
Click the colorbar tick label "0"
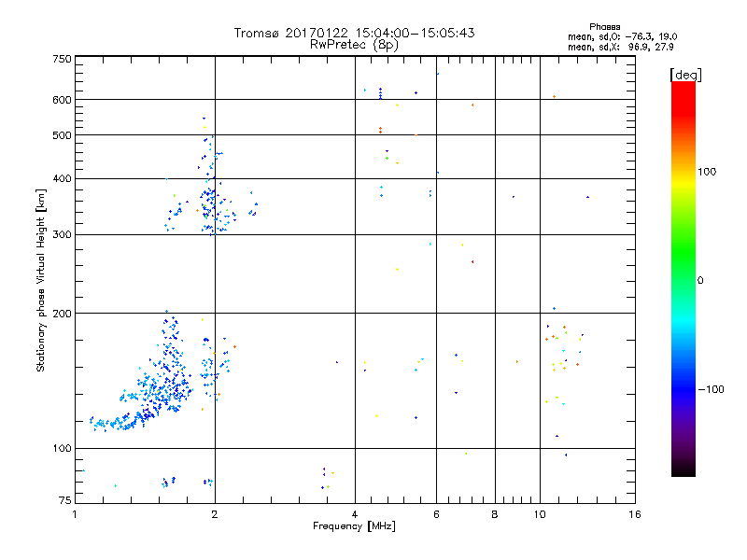point(699,281)
